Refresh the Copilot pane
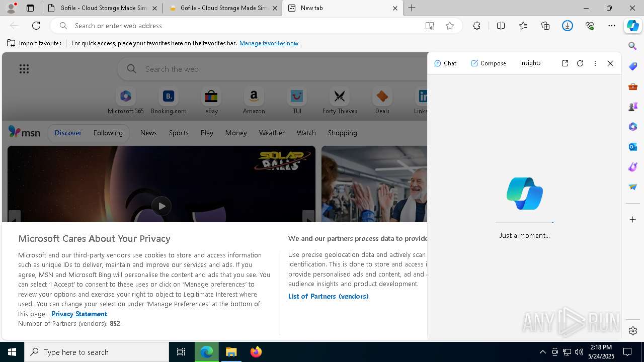Image resolution: width=644 pixels, height=362 pixels. click(x=580, y=63)
